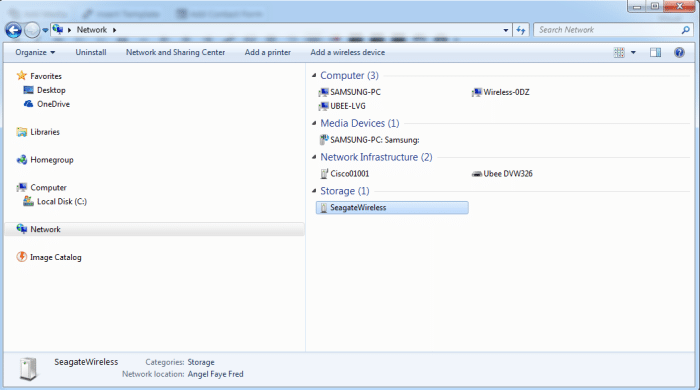Click the Storage (1) group header
The image size is (700, 390).
tap(345, 191)
